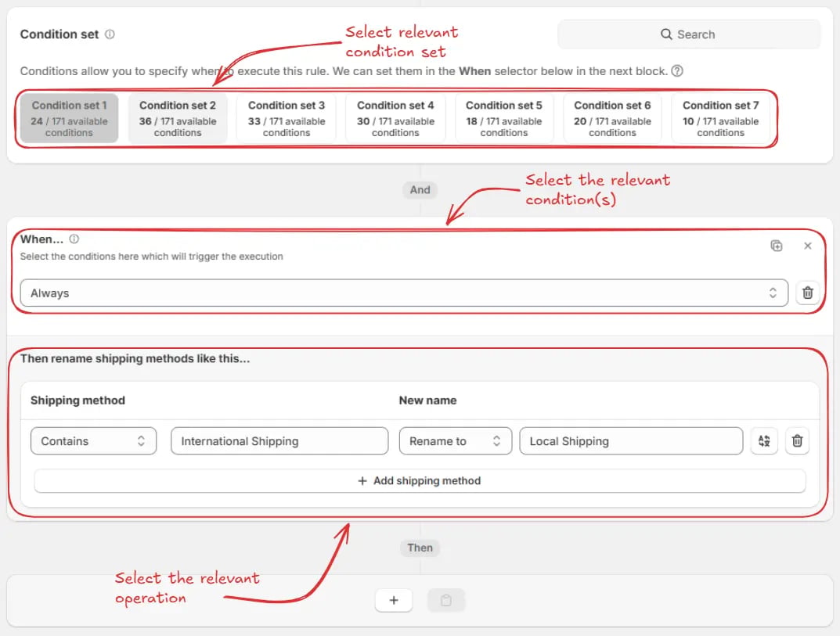Viewport: 840px width, 636px height.
Task: Click 'Select the conditions here' description text
Action: tap(152, 257)
